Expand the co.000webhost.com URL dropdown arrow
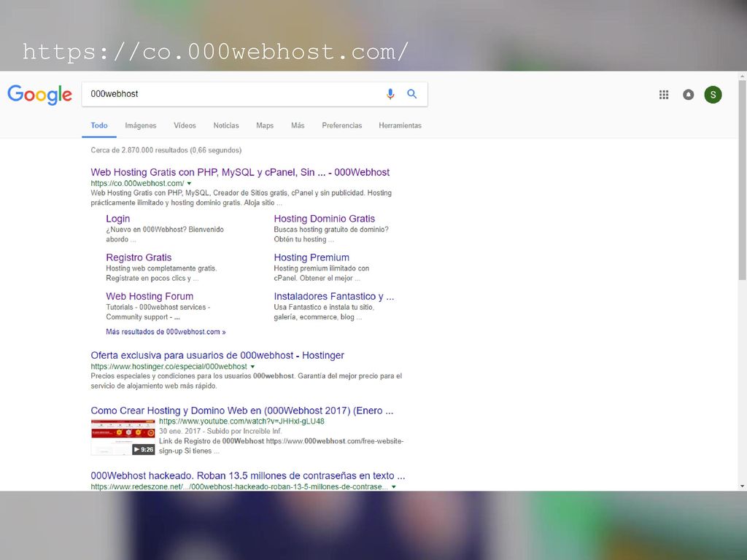 [x=189, y=183]
